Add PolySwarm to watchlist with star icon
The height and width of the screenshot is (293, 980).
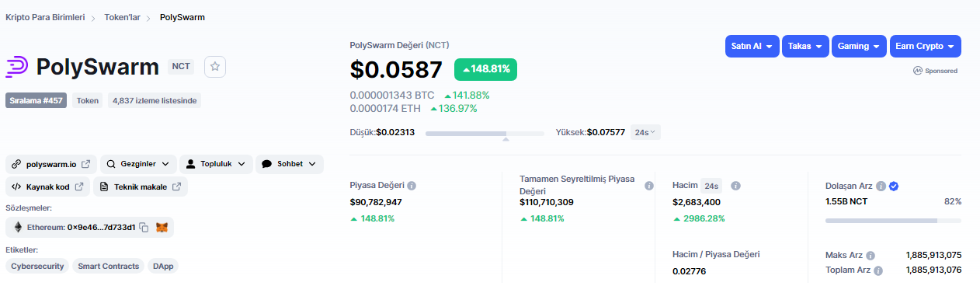coord(215,67)
